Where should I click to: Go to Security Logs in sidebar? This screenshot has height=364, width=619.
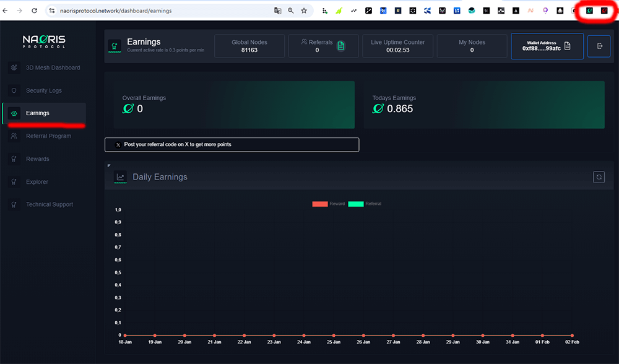click(44, 90)
